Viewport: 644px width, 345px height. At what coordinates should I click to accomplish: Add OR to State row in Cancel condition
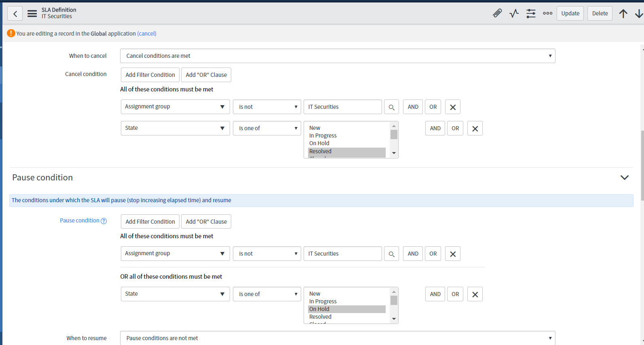pos(455,129)
